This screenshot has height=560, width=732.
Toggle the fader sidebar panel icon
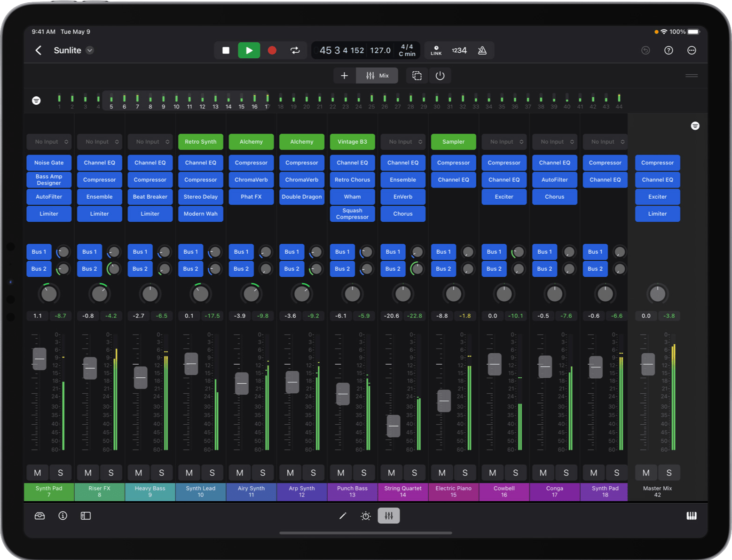86,516
